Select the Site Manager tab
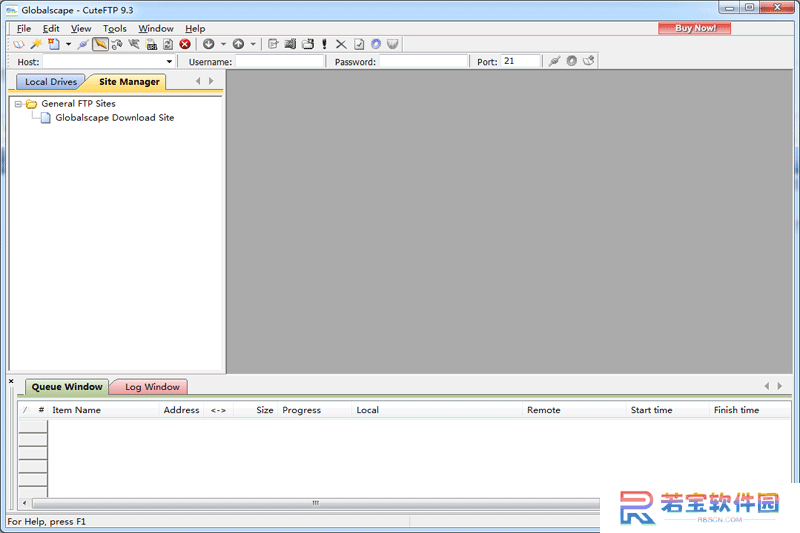The width and height of the screenshot is (800, 533). (129, 82)
